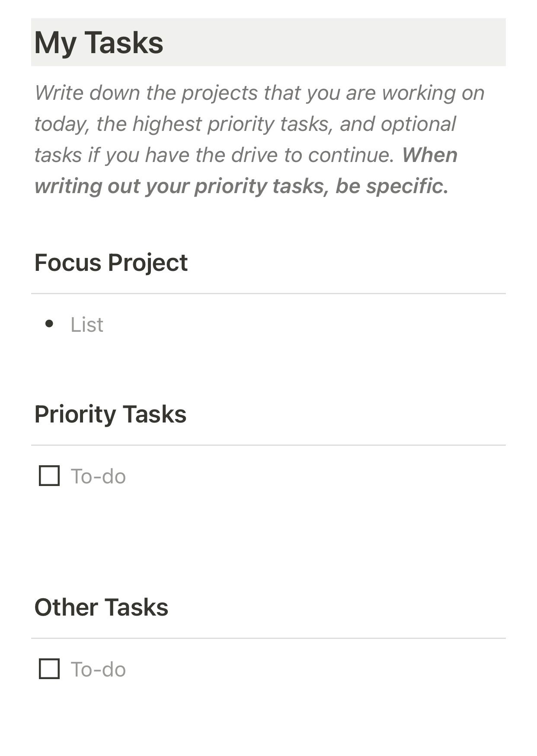Select the To-do placeholder under Other Tasks

pos(98,669)
